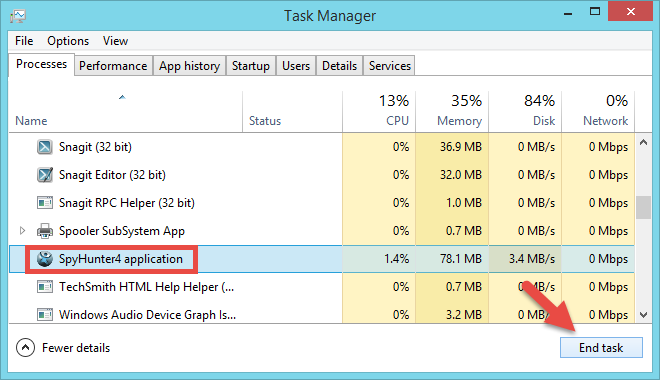This screenshot has width=660, height=380.
Task: Select the Processes tab
Action: [x=41, y=64]
